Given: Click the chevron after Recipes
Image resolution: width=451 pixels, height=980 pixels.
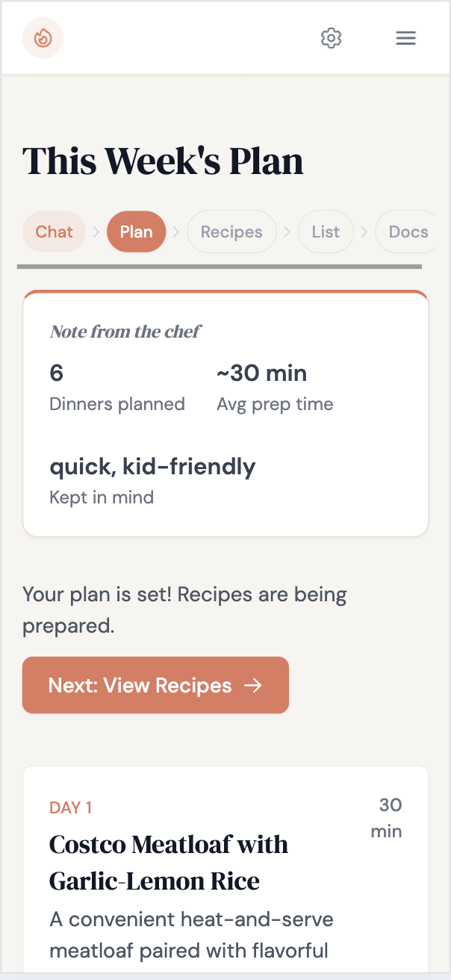Looking at the screenshot, I should click(287, 232).
